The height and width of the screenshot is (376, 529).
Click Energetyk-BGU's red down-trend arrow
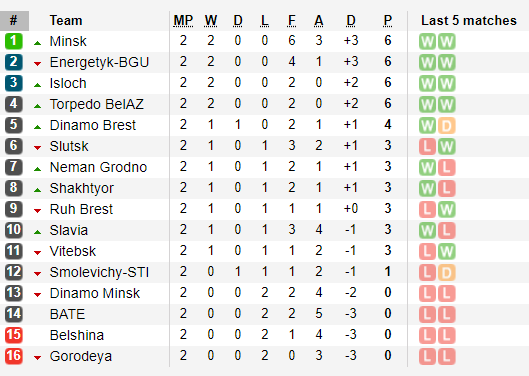(x=37, y=63)
